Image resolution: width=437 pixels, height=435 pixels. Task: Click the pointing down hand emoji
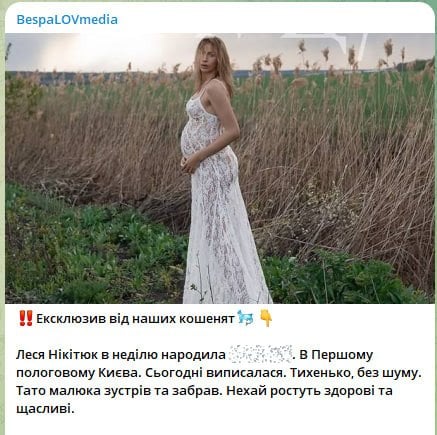pyautogui.click(x=266, y=318)
